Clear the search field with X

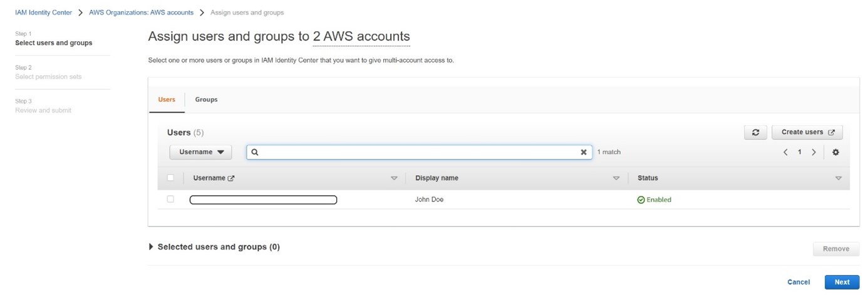[584, 152]
